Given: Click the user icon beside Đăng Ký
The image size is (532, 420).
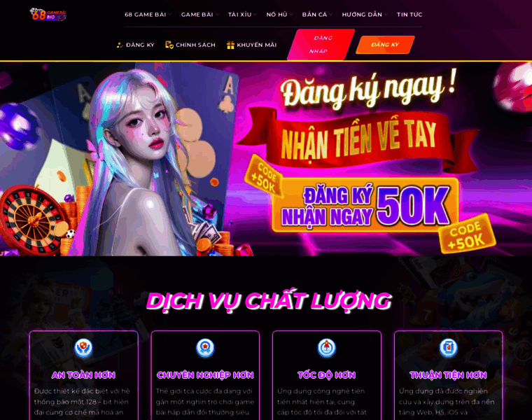Looking at the screenshot, I should pyautogui.click(x=120, y=45).
